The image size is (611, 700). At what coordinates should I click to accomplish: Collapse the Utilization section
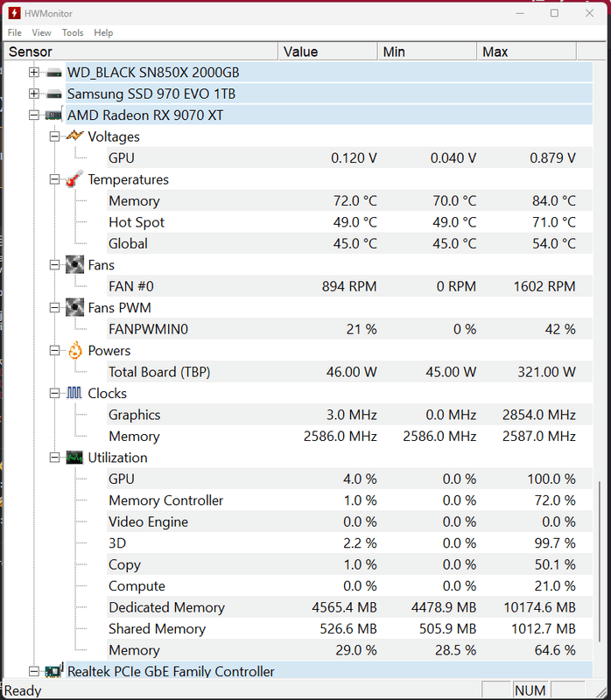pos(55,458)
